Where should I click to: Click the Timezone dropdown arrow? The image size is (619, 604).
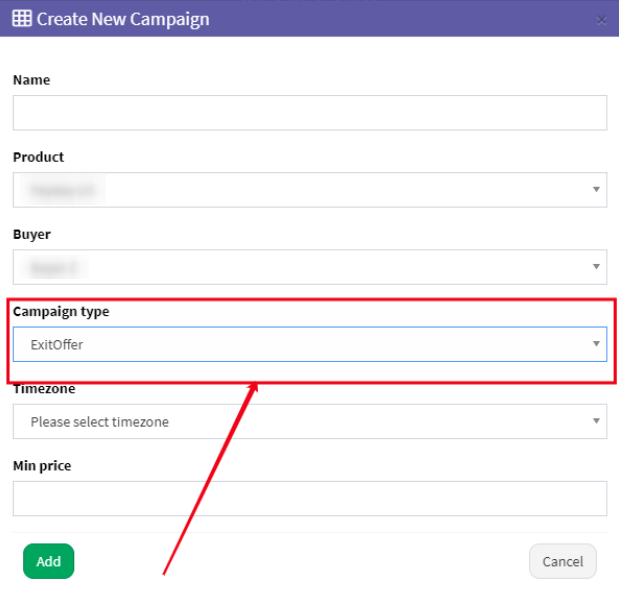click(x=596, y=422)
